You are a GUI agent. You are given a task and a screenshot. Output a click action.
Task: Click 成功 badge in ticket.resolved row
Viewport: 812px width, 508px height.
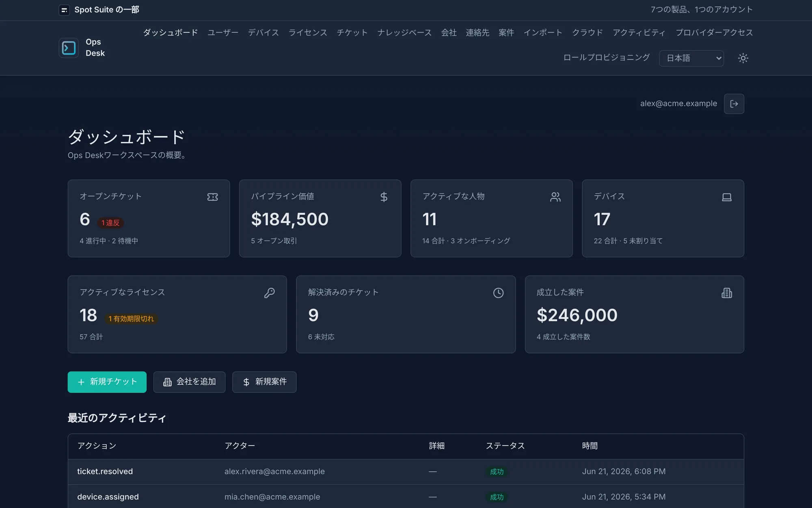pos(497,472)
